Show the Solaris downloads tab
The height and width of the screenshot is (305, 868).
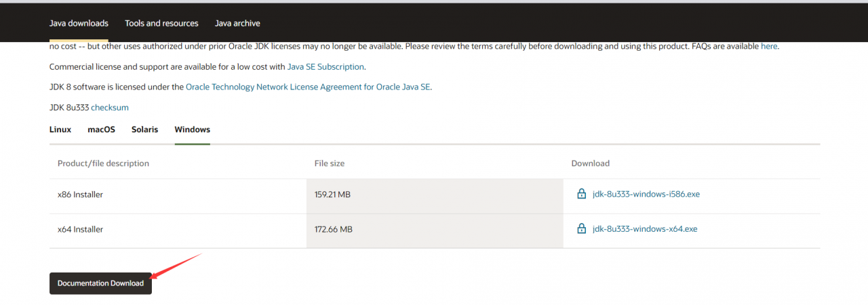144,129
